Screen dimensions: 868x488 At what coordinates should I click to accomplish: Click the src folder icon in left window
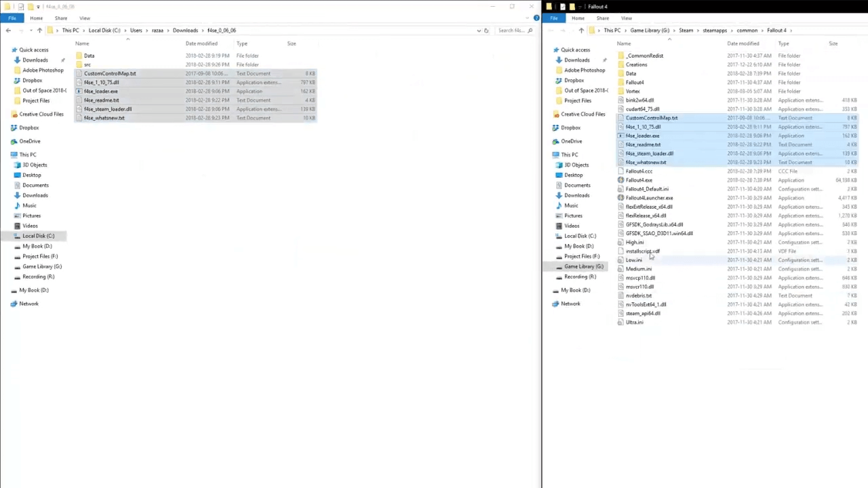point(79,64)
